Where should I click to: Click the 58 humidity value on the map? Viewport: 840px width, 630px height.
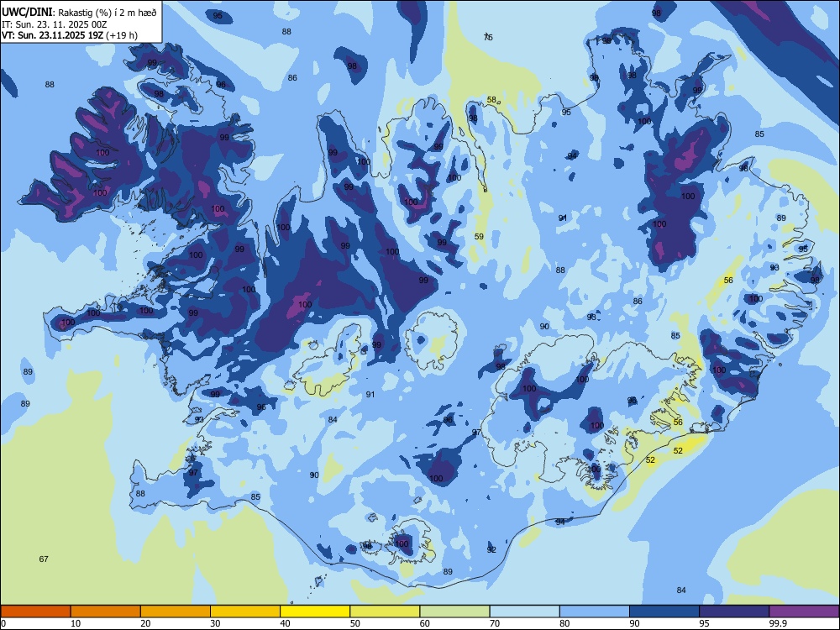tap(491, 100)
